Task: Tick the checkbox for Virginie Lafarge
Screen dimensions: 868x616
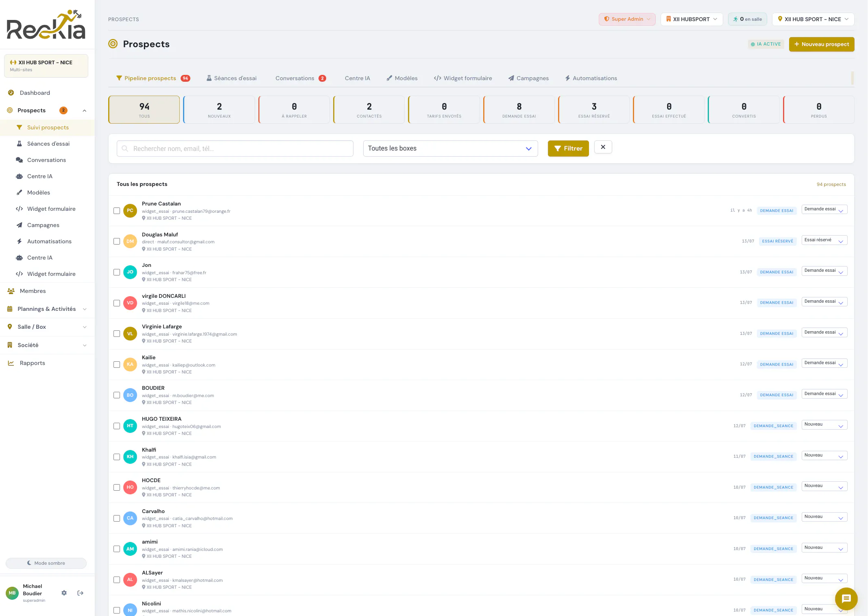Action: pos(117,334)
